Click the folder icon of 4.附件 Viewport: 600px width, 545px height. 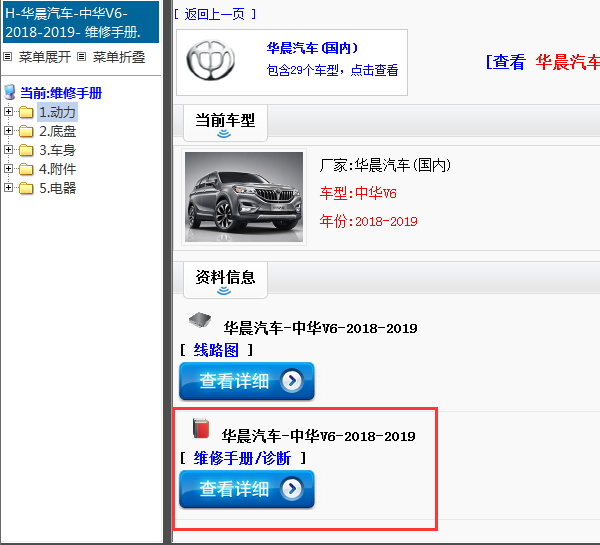26,169
